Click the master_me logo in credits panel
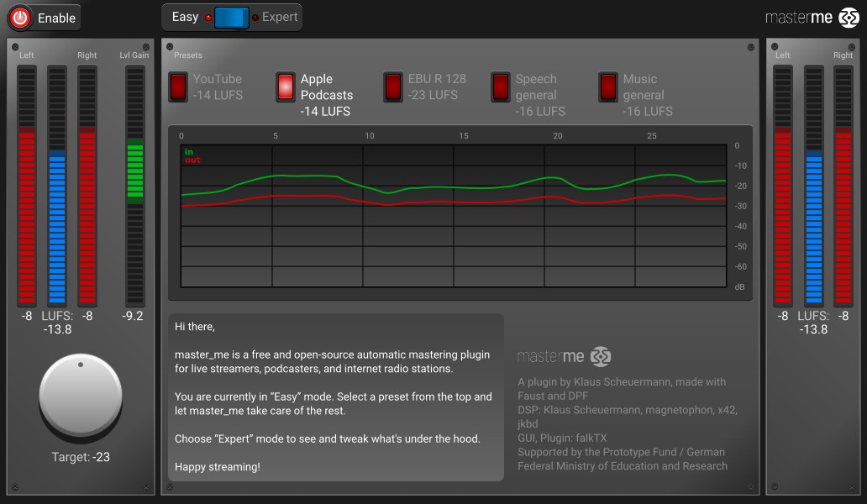 [x=564, y=356]
